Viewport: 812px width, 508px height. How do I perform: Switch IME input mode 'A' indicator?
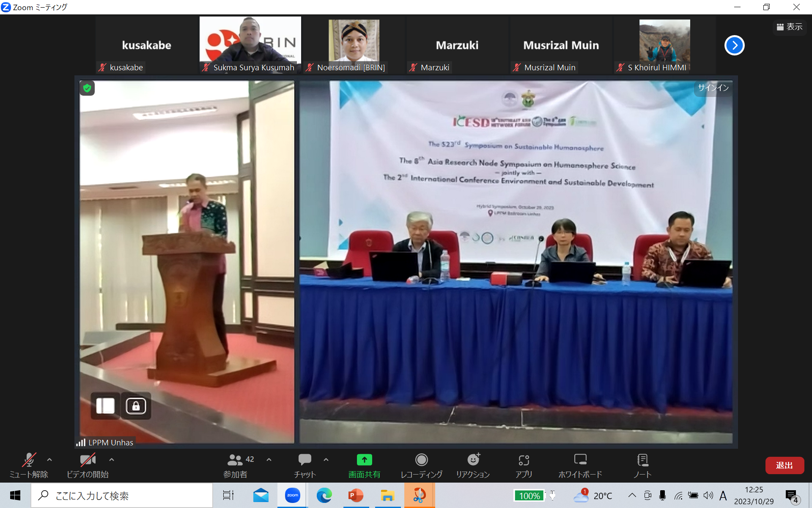click(723, 495)
